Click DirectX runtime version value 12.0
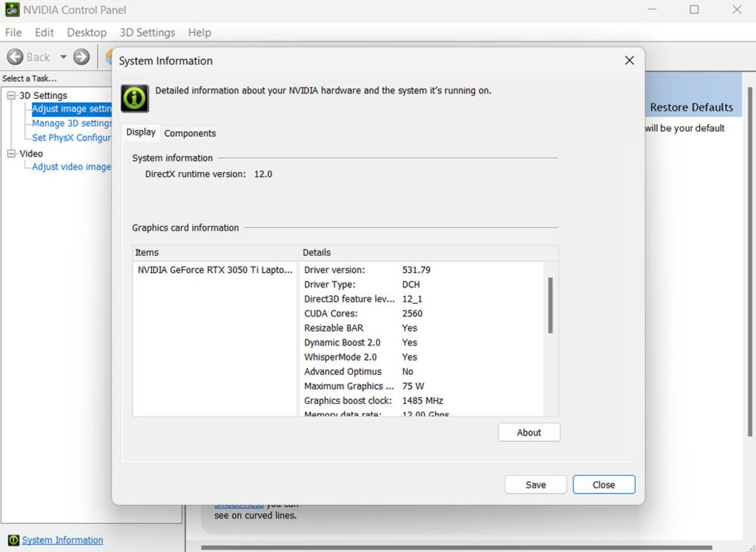Image resolution: width=756 pixels, height=552 pixels. click(263, 174)
